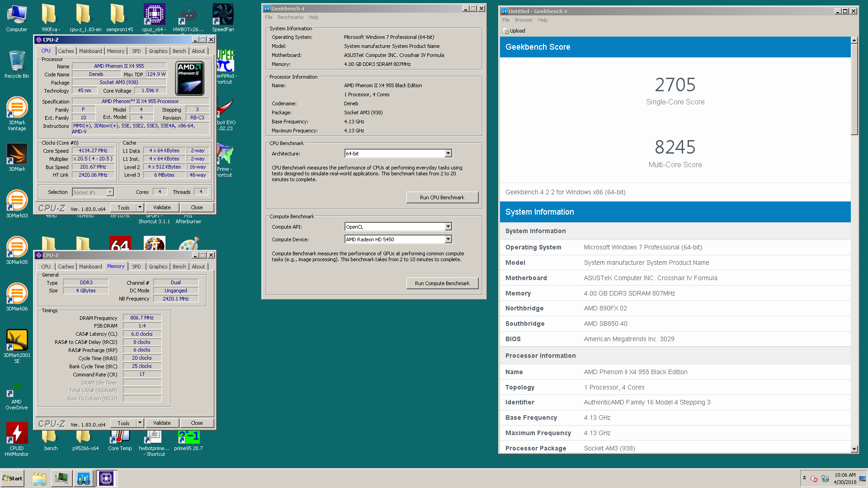Viewport: 868px width, 488px height.
Task: Open Browser menu in Geekbench results window
Action: click(524, 20)
